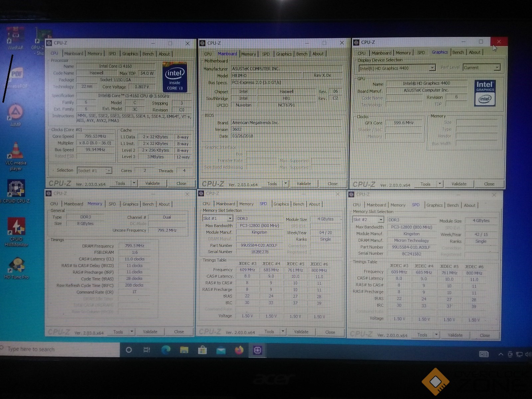Click BIOS Date field 03/26/2018
This screenshot has width=532, height=399.
point(286,136)
